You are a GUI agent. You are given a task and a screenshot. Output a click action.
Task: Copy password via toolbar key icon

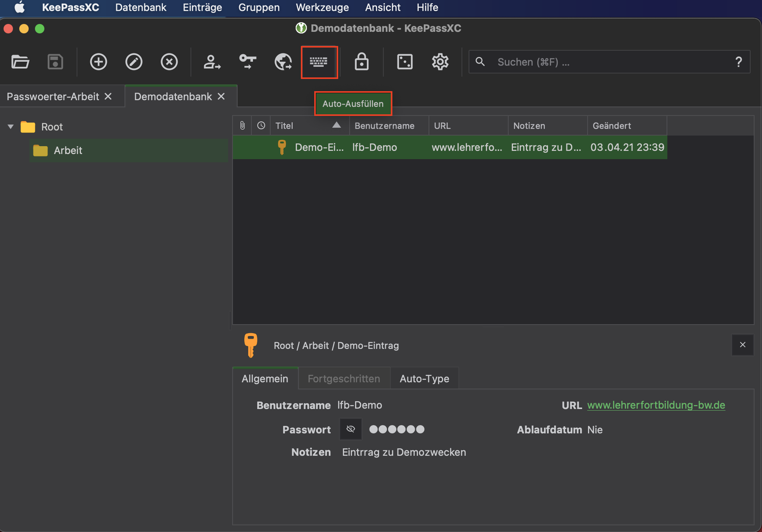pyautogui.click(x=247, y=62)
